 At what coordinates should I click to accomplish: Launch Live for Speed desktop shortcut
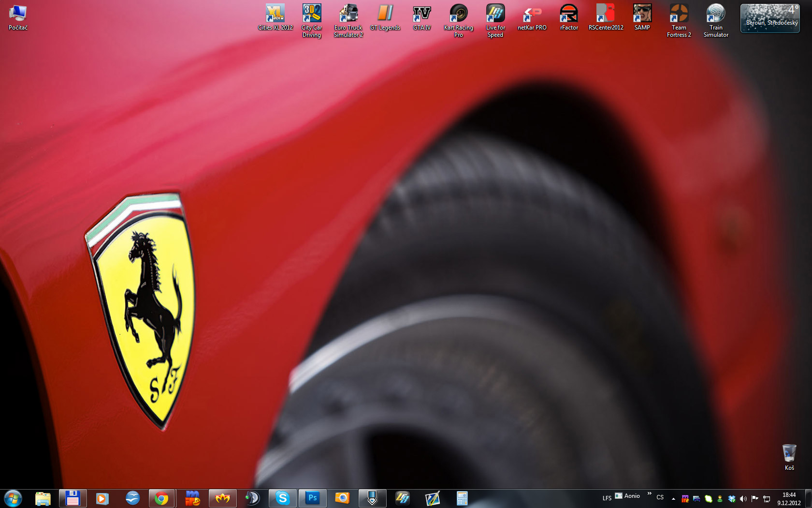pos(495,21)
